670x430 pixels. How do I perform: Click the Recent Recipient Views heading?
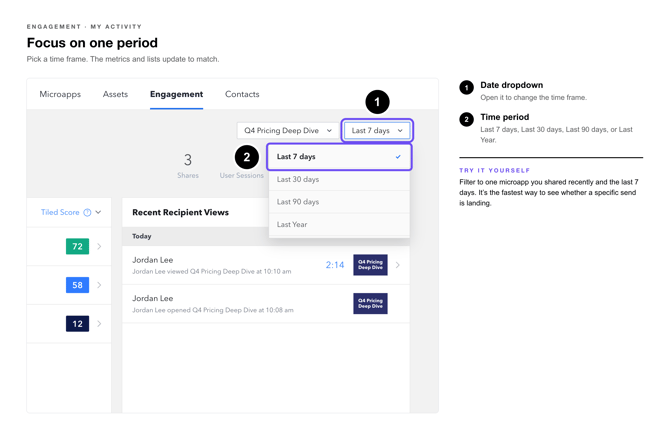[x=180, y=212]
